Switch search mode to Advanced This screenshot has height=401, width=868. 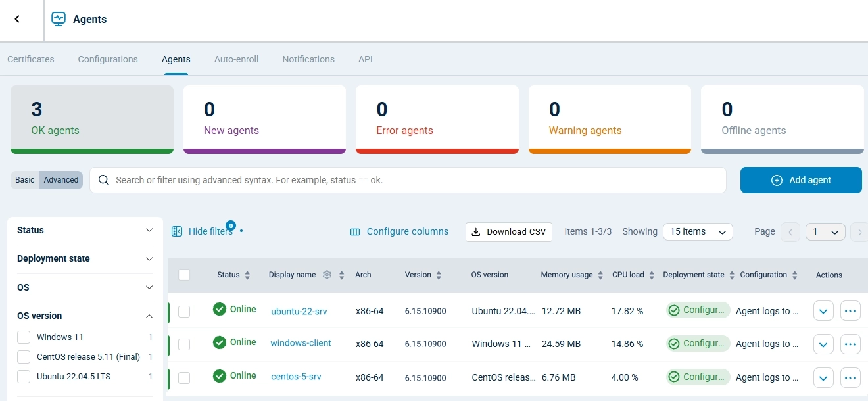pos(61,180)
